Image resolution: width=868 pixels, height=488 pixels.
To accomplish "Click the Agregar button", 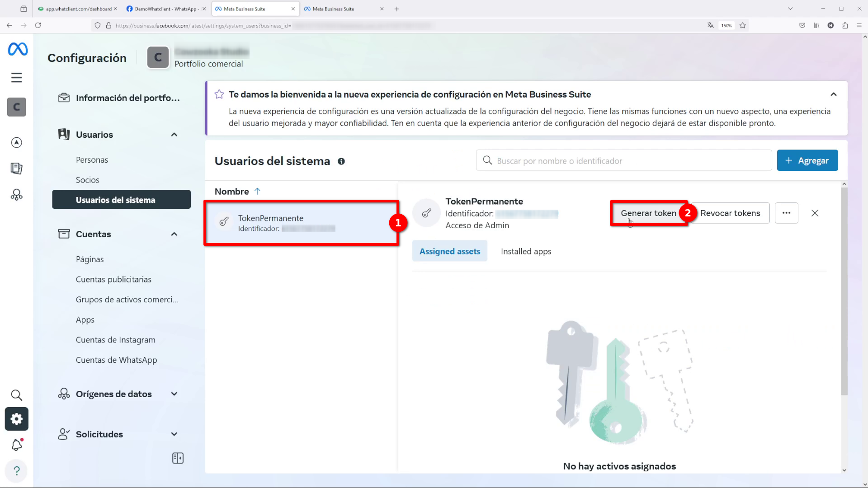I will (x=807, y=160).
